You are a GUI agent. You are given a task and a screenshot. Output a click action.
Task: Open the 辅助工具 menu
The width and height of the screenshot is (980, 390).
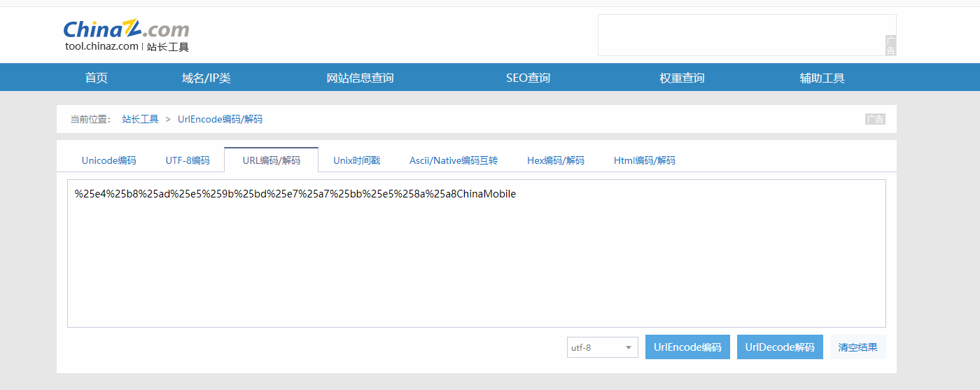[822, 78]
